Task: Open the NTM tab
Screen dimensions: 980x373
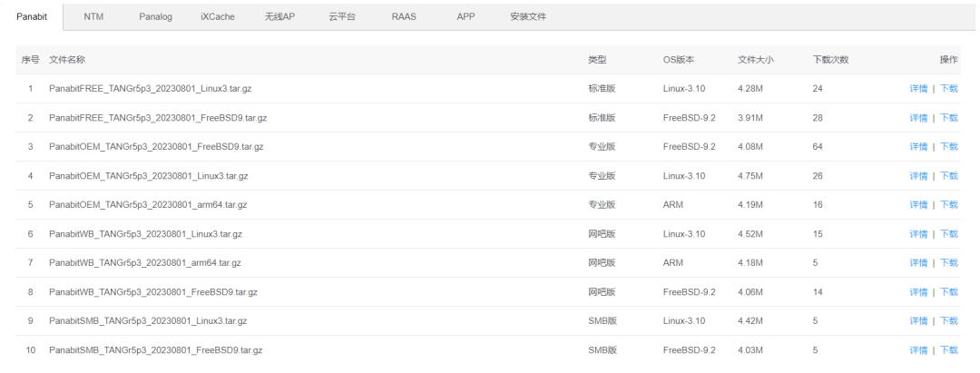Action: point(93,17)
